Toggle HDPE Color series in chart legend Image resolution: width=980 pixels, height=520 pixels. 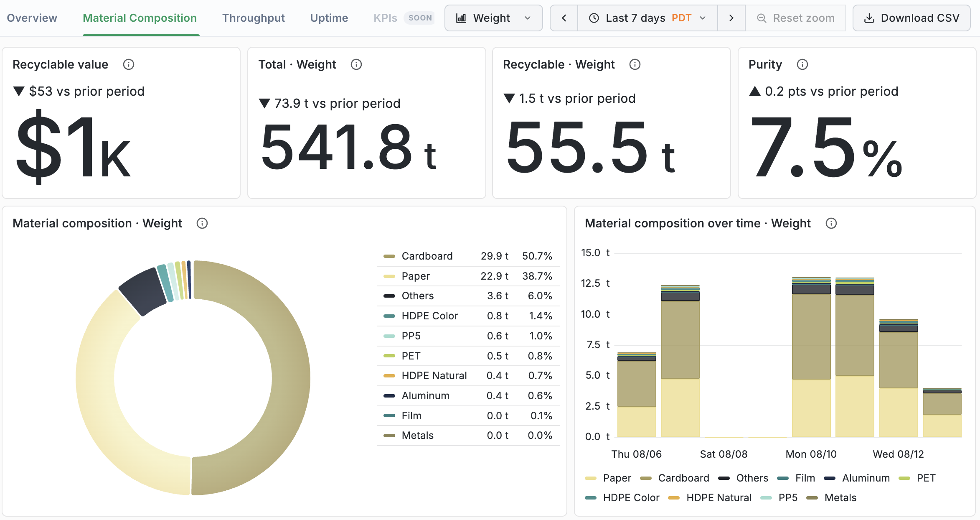[622, 497]
